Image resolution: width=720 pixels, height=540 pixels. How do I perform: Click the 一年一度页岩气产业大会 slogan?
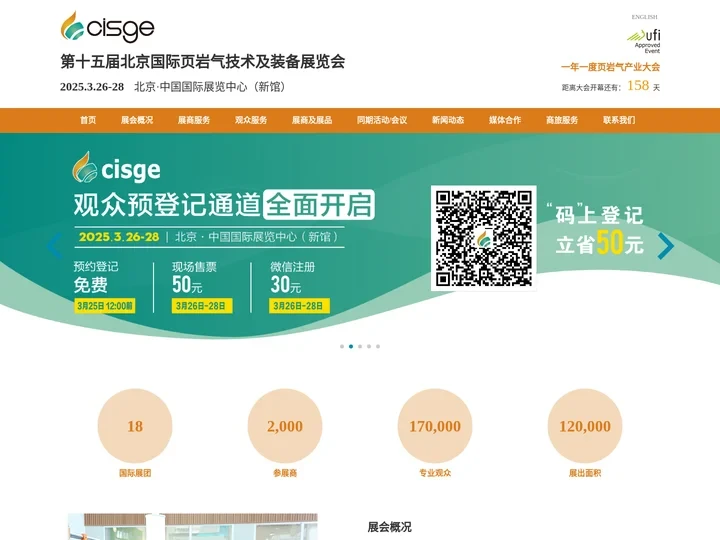click(x=610, y=67)
